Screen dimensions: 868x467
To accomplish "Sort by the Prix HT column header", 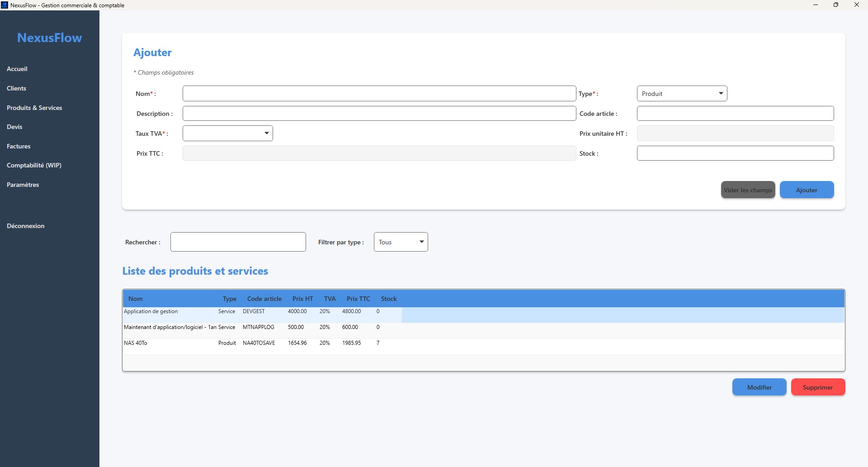I will [302, 299].
